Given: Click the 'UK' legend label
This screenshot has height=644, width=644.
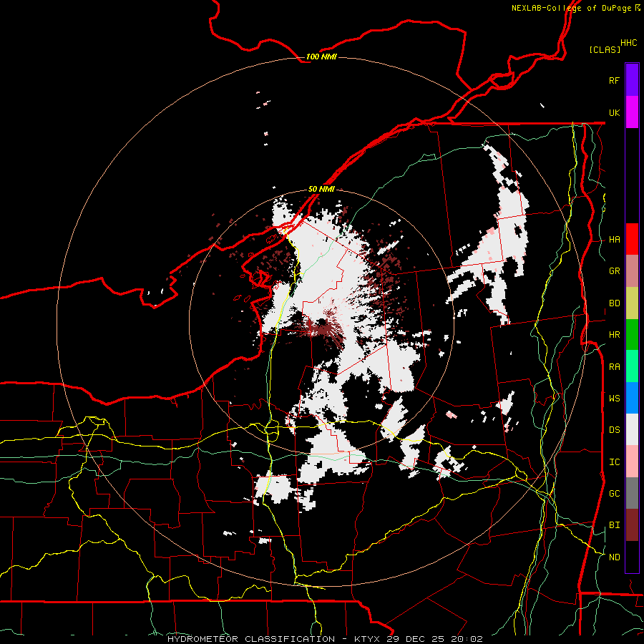Looking at the screenshot, I should [x=614, y=112].
